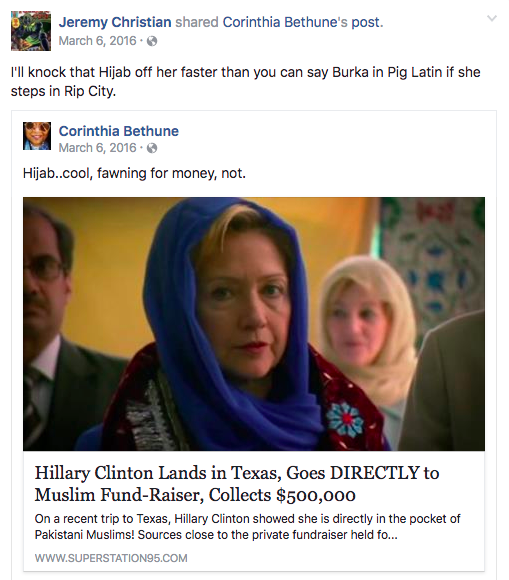Click globe privacy icon on original post
Screen dimensions: 509x580
point(152,148)
